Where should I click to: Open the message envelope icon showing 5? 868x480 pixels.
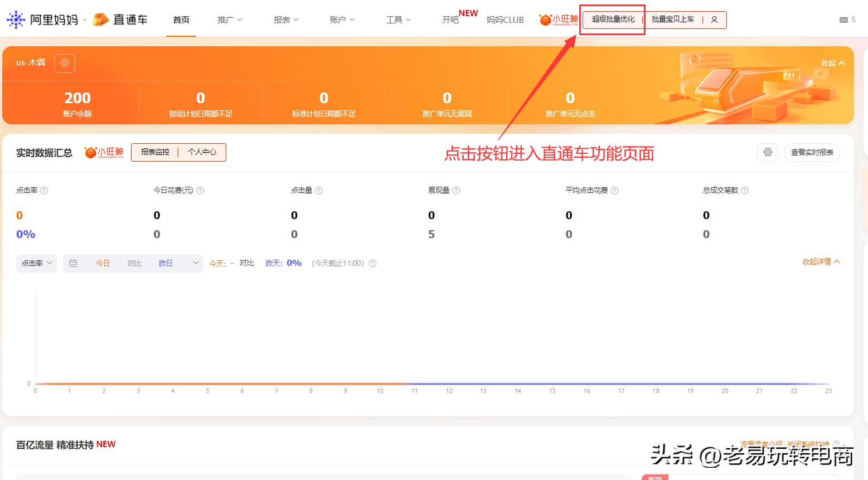coord(842,19)
